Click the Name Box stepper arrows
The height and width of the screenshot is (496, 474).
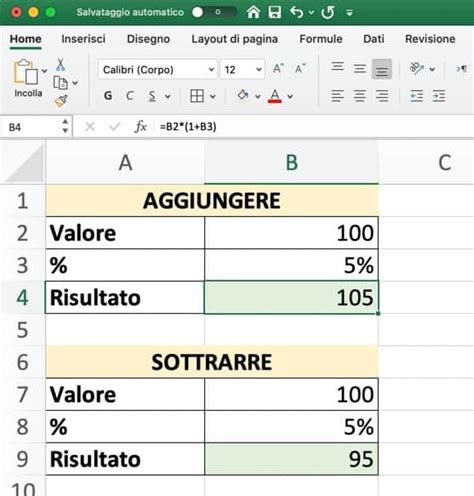pos(65,127)
